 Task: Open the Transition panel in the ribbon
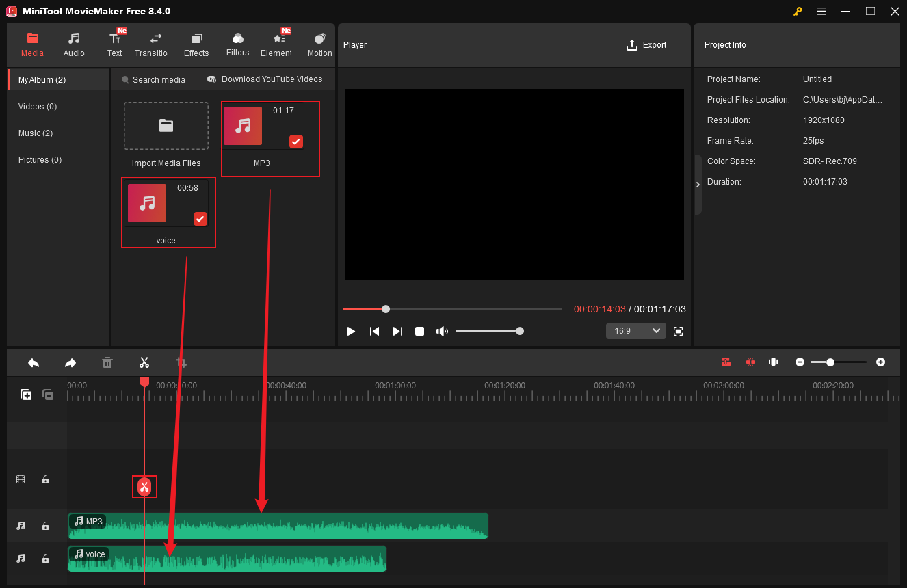click(151, 43)
